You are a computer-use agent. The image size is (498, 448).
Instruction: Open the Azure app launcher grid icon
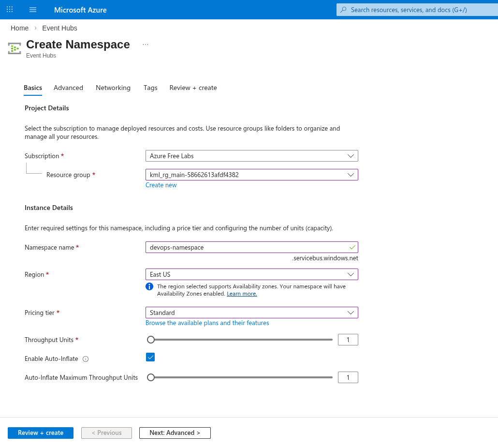(x=10, y=10)
